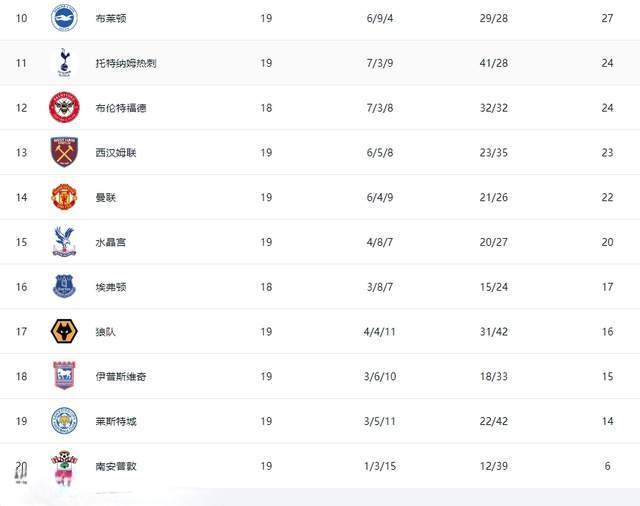Open the 莱斯特城 team link
The image size is (640, 506).
point(116,421)
